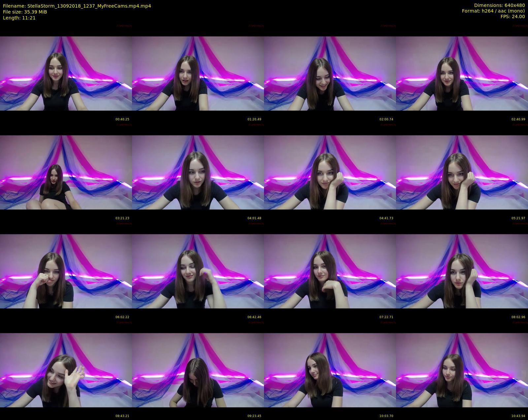
Task: Select the thumbnail marked 08:43.21
Action: click(x=66, y=370)
